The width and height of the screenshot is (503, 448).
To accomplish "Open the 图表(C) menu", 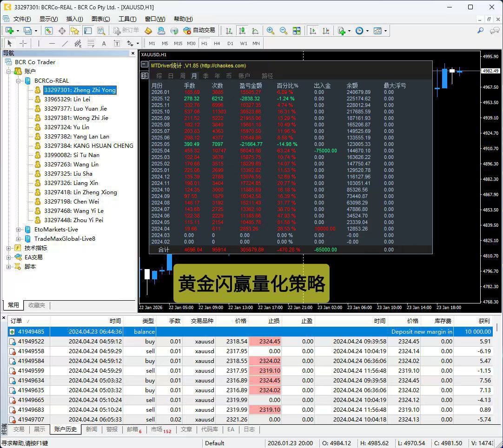I will pos(101,19).
